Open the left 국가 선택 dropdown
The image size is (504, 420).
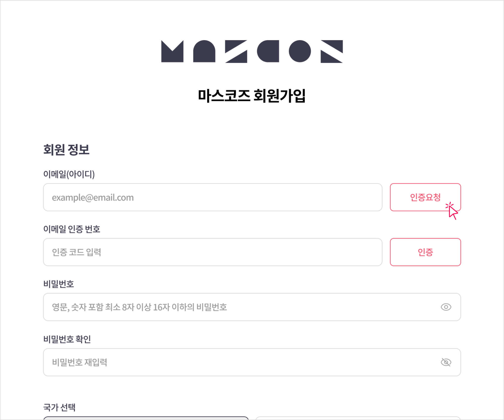point(146,418)
